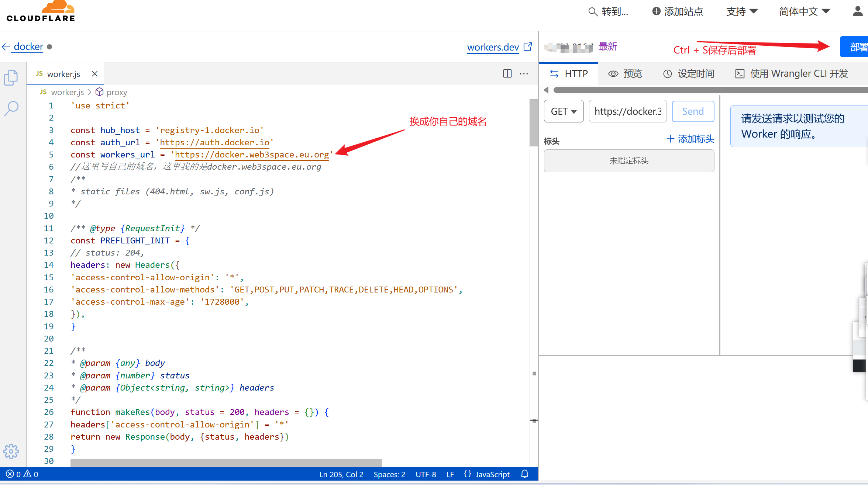Switch to the 设定时间 schedule tab
The height and width of the screenshot is (485, 868).
689,74
